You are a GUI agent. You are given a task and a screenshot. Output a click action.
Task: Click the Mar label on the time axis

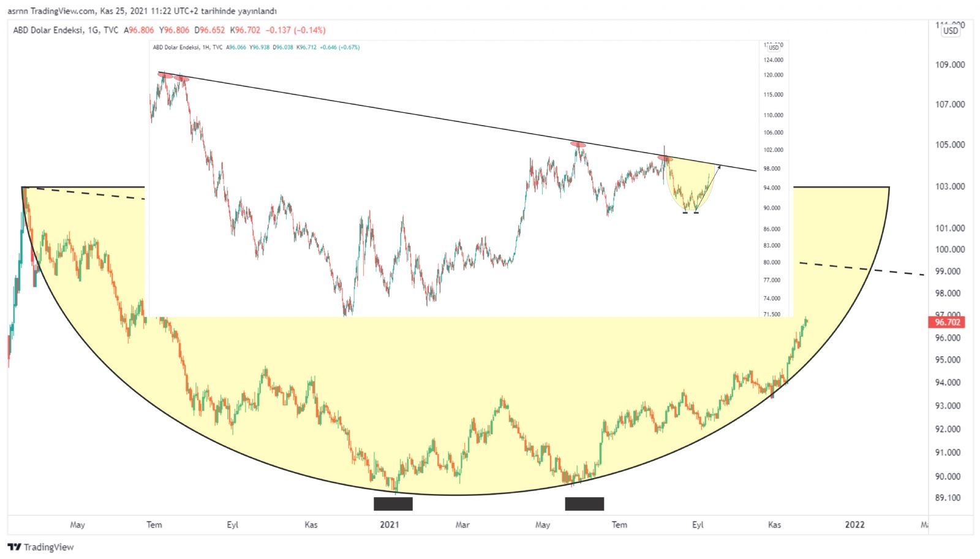(x=462, y=525)
